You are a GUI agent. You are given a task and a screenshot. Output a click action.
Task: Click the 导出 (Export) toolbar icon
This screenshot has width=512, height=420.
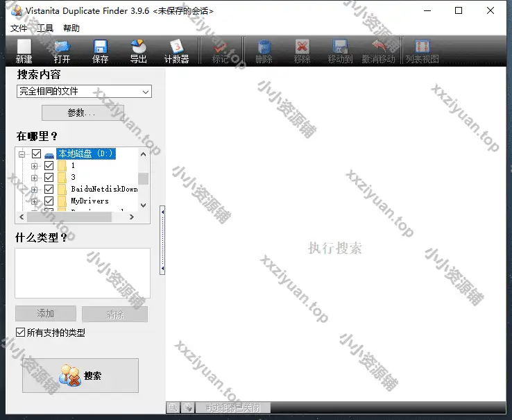[x=138, y=52]
